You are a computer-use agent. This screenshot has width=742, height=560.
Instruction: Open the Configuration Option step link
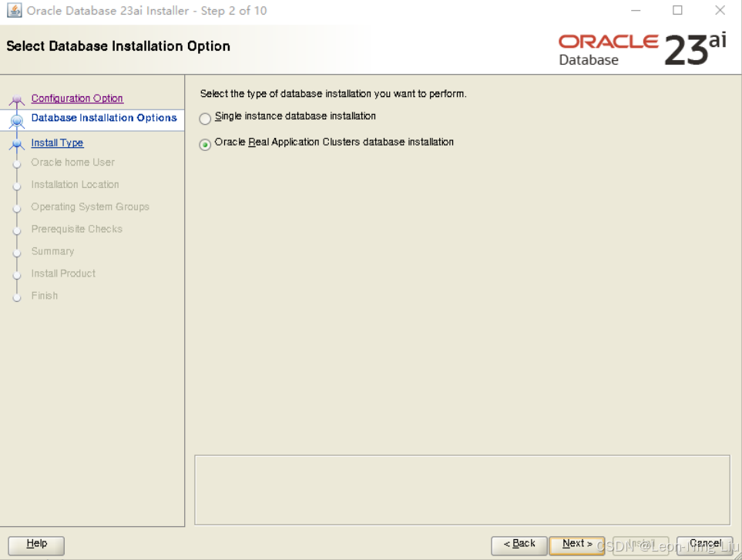click(x=77, y=99)
